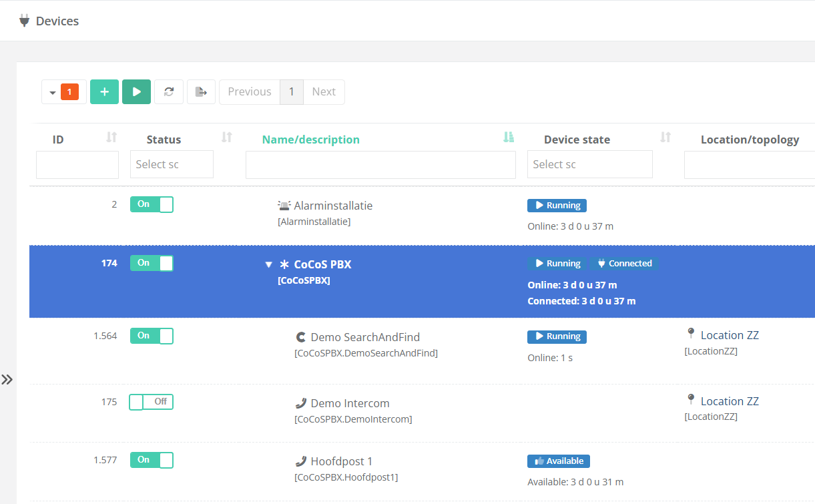Click the Available badge for Hoofdpost 1
This screenshot has height=504, width=815.
(559, 461)
